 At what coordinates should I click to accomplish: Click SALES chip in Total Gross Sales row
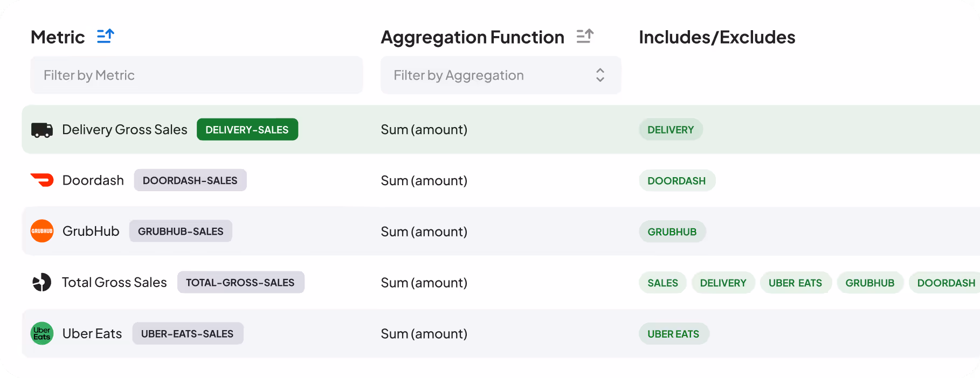coord(662,283)
